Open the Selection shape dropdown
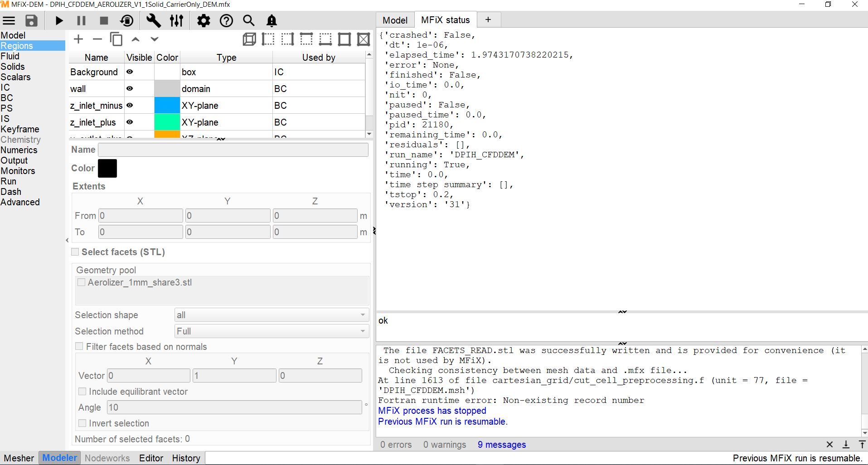 [272, 315]
